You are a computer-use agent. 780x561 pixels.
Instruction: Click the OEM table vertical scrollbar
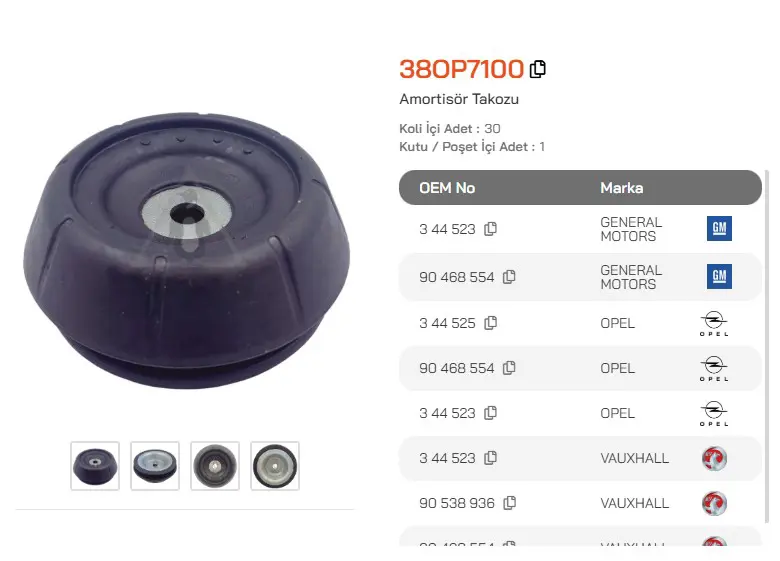pyautogui.click(x=767, y=347)
